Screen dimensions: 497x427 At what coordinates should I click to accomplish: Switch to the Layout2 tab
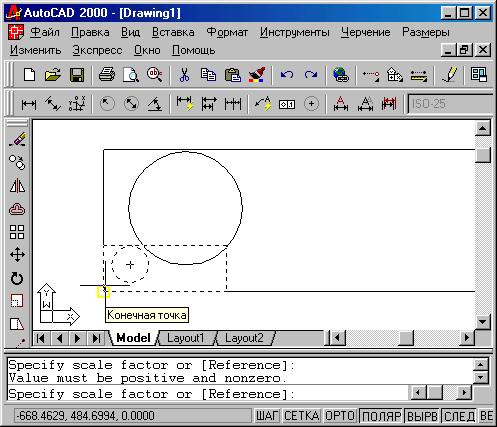[x=244, y=338]
